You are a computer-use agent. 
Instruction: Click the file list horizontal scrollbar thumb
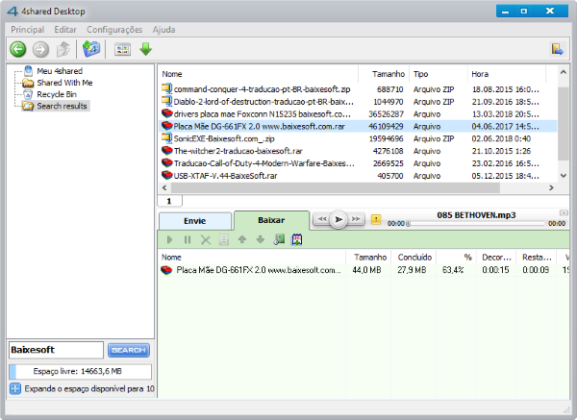click(335, 188)
